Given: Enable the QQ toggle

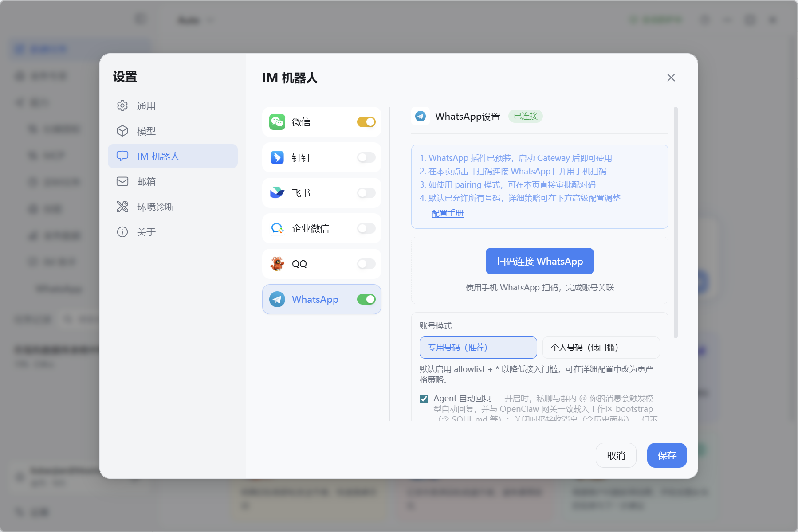Looking at the screenshot, I should click(366, 264).
